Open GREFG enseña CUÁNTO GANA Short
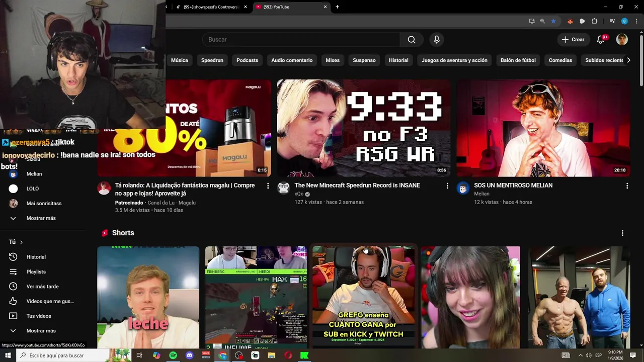 tap(364, 297)
